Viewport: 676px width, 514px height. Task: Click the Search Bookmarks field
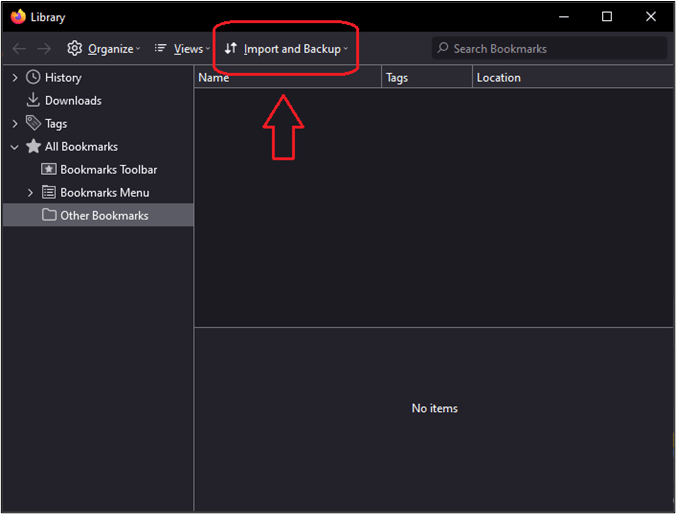coord(549,48)
